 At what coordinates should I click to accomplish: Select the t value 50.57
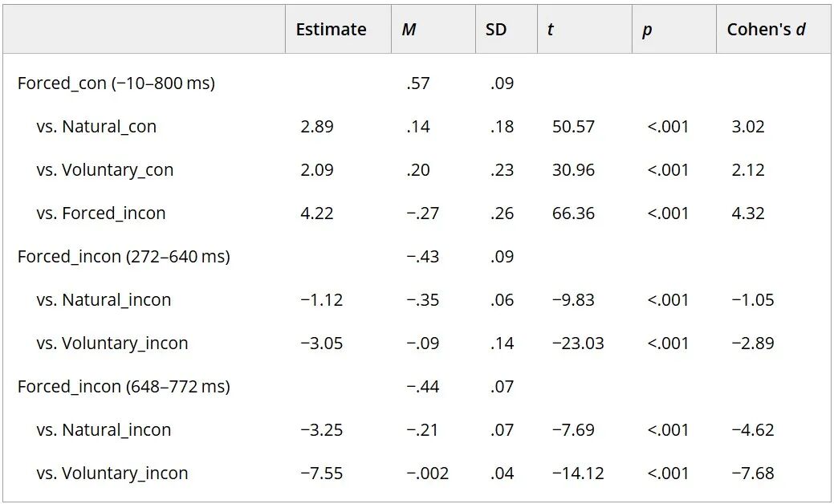click(x=573, y=127)
